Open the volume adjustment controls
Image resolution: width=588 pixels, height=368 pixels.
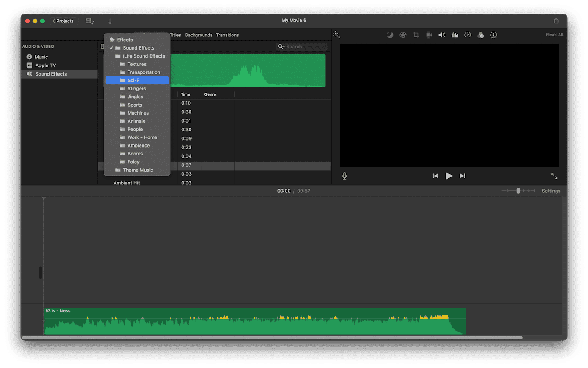click(x=441, y=35)
